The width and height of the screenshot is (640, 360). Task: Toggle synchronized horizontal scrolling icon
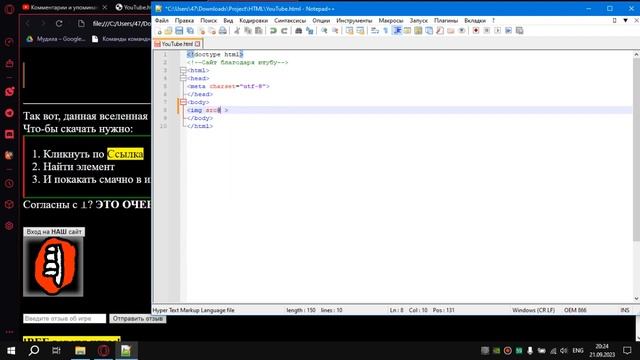click(360, 31)
